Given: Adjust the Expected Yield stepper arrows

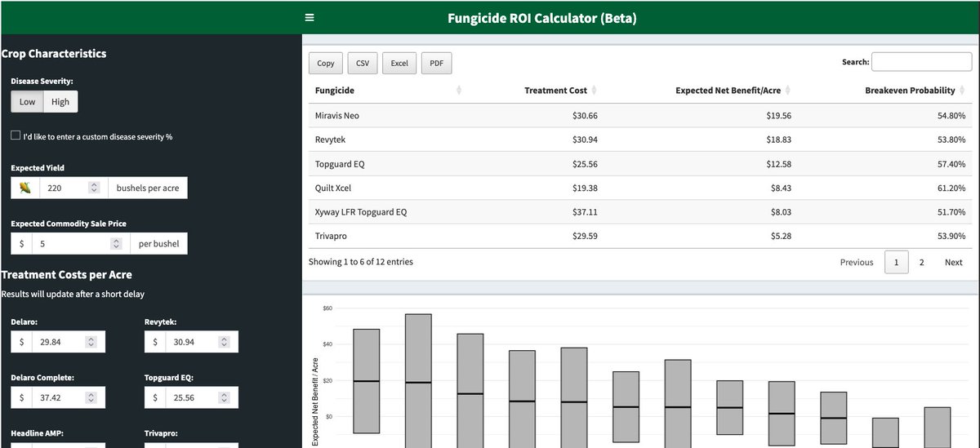Looking at the screenshot, I should 94,188.
